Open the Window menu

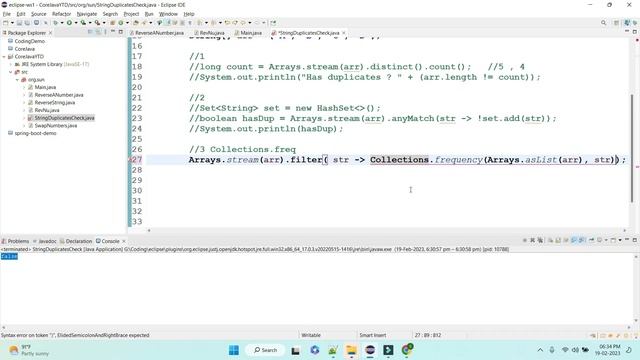pos(168,14)
